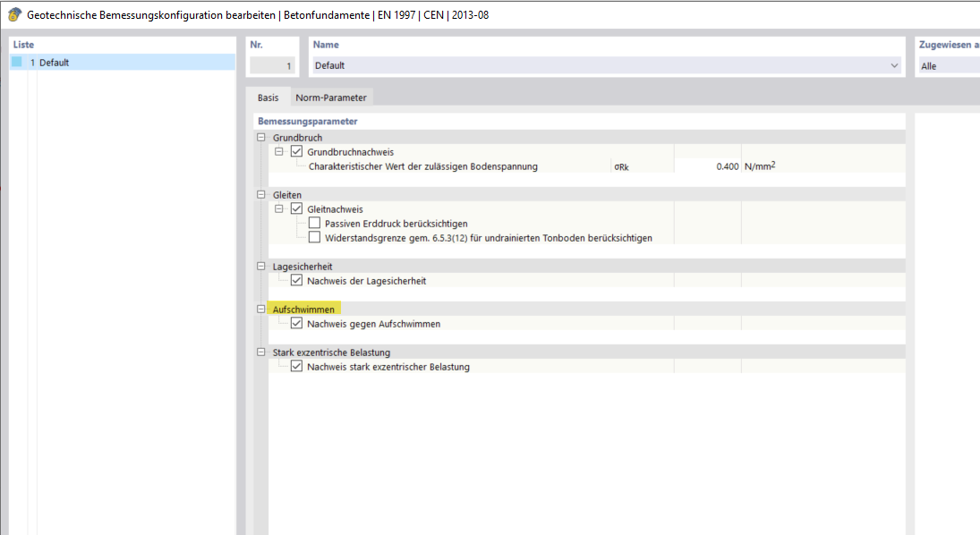Collapse the Gleiten section
The height and width of the screenshot is (535, 980).
tap(260, 194)
